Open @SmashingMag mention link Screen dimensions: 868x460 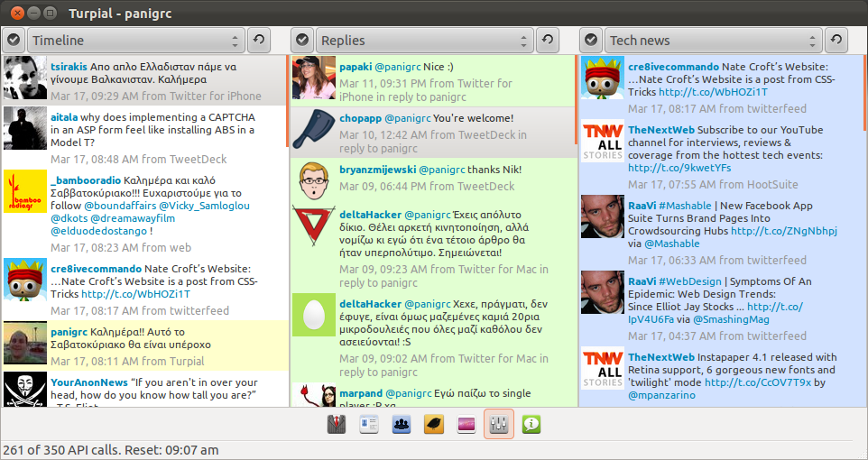click(731, 319)
